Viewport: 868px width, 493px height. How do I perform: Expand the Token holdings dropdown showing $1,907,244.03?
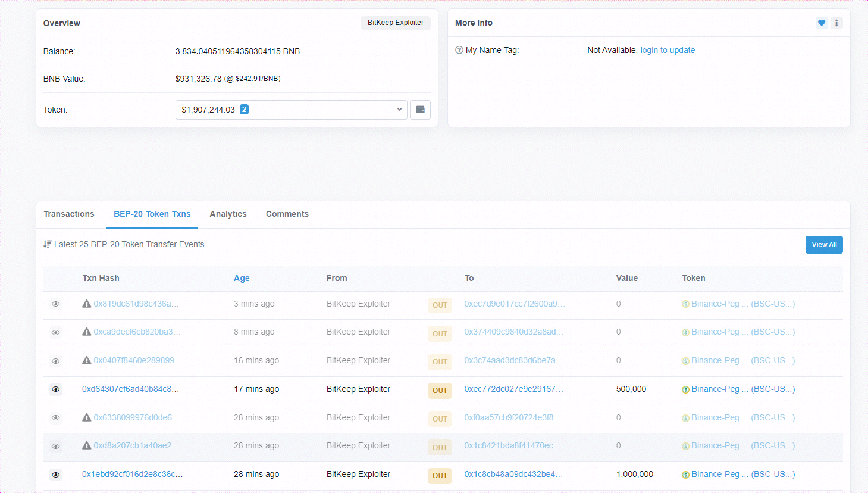(x=292, y=110)
